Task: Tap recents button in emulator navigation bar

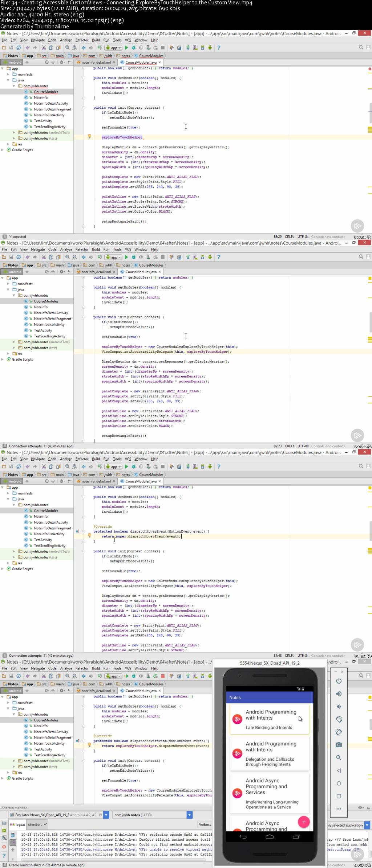Action: [x=296, y=836]
